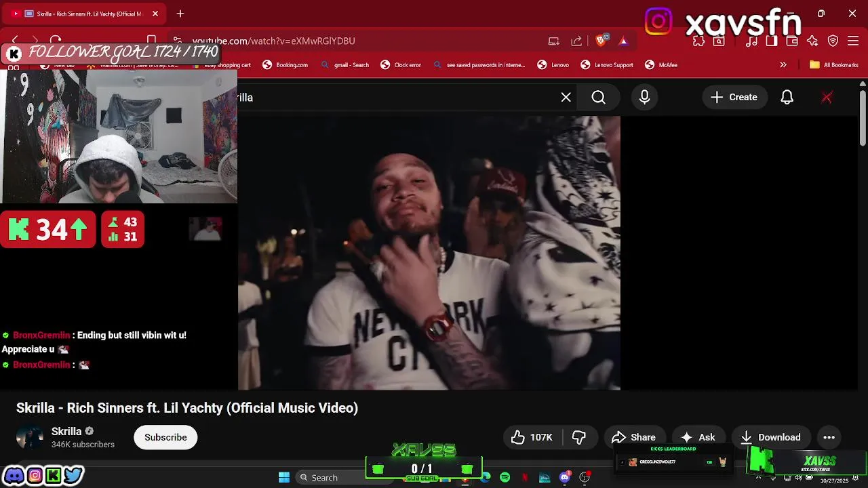Like the video with 107K likes
This screenshot has width=868, height=488.
532,437
